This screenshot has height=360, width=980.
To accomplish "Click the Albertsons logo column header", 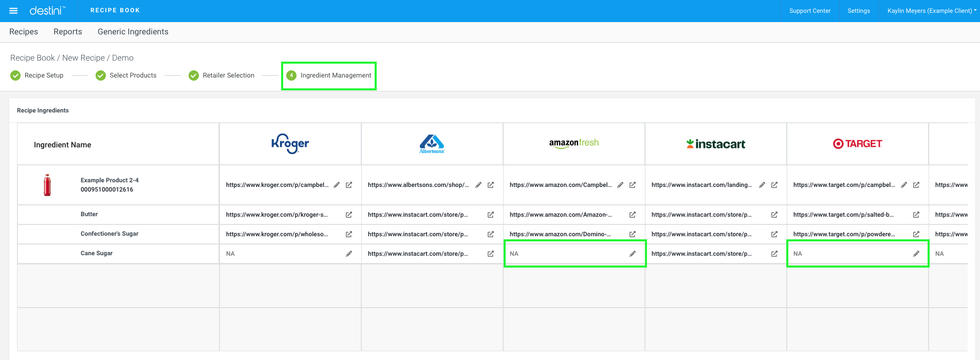I will pos(432,144).
